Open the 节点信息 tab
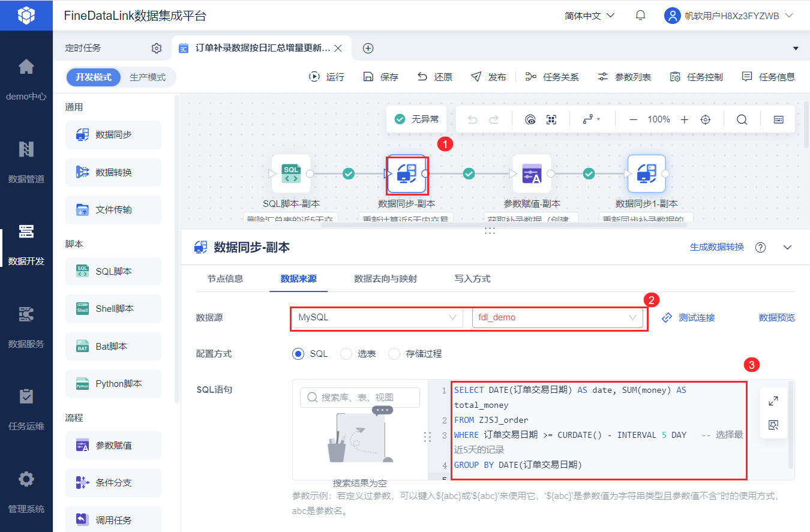810x532 pixels. [226, 278]
